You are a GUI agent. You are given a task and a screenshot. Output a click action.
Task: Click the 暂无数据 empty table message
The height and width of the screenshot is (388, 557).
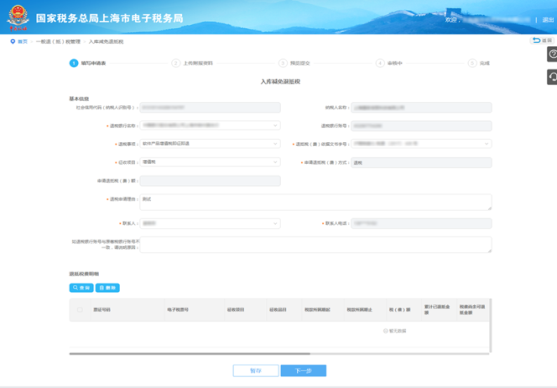(395, 331)
